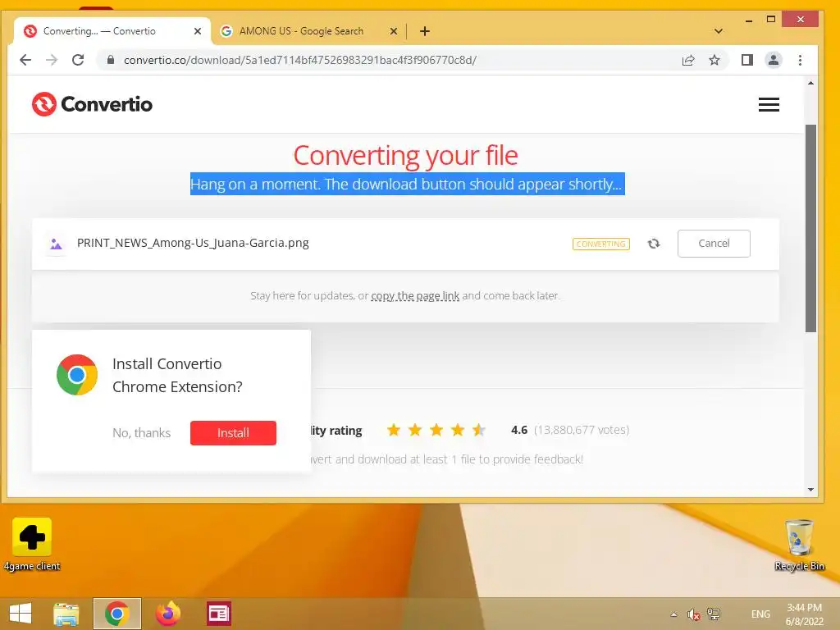This screenshot has width=840, height=630.
Task: Open the 4game client desktop shortcut
Action: [x=32, y=545]
